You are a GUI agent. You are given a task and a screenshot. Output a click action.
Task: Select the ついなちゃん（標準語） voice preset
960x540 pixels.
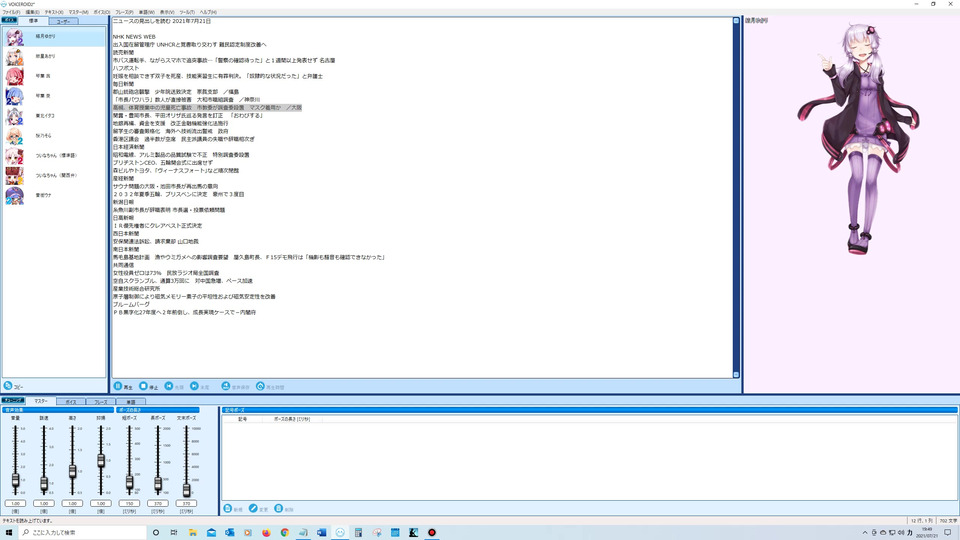click(54, 156)
